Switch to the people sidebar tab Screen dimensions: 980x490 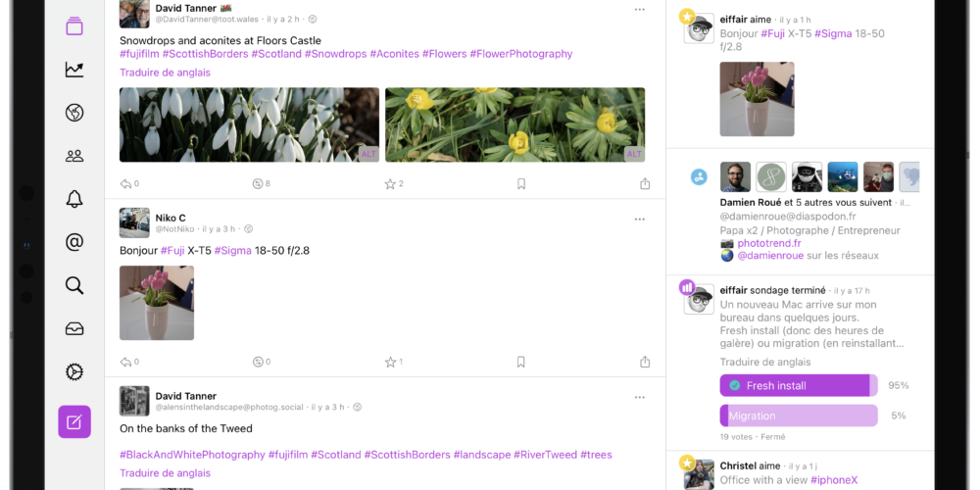click(74, 156)
